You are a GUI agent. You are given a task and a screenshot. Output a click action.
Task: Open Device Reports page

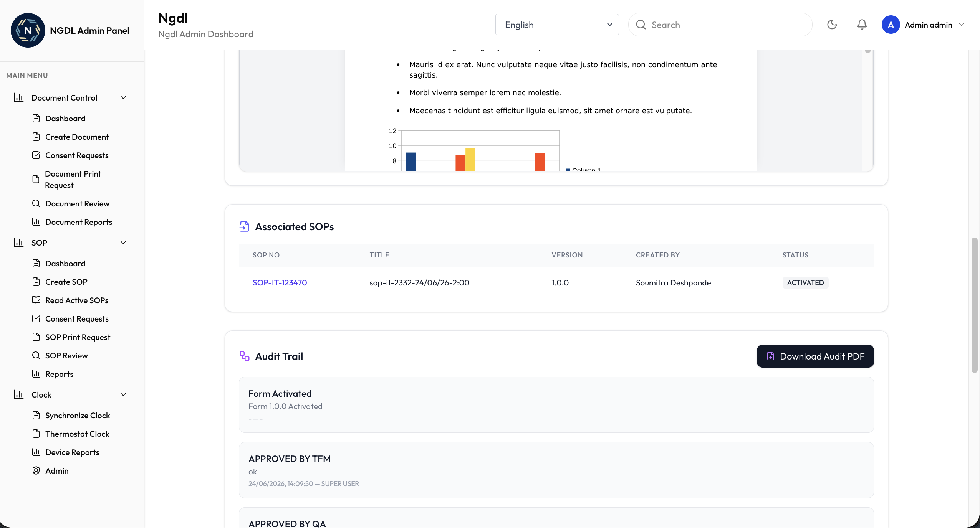click(72, 452)
